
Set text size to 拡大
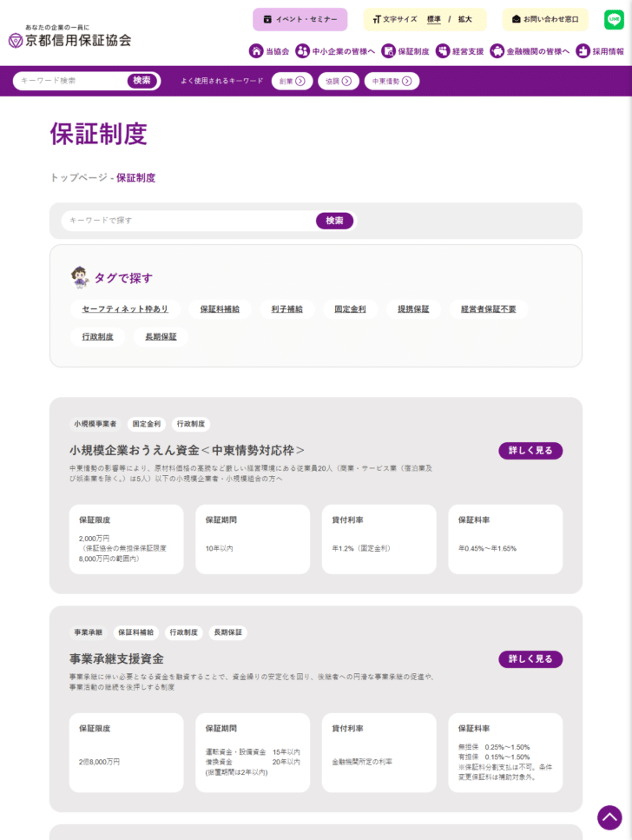[465, 19]
